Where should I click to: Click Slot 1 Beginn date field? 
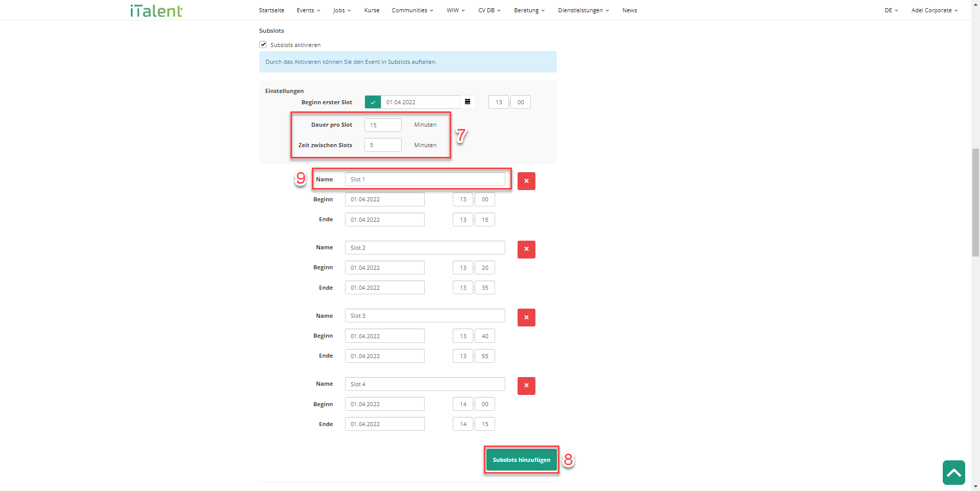(384, 199)
